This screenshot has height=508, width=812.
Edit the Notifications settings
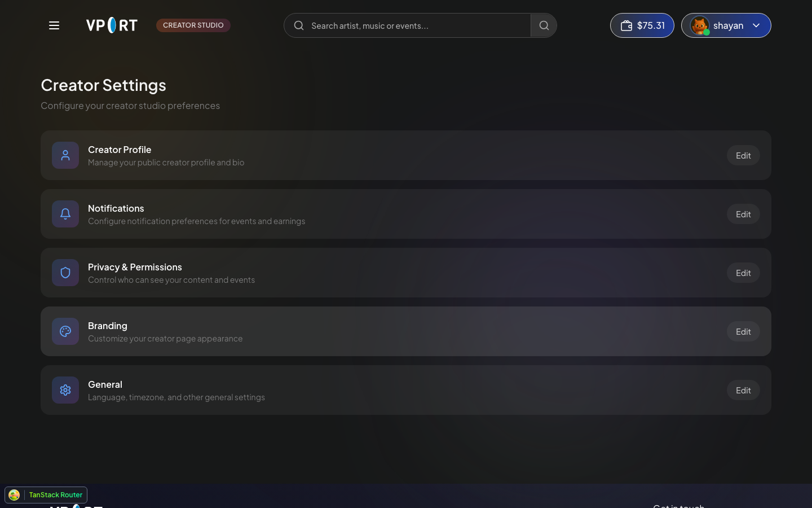point(743,214)
